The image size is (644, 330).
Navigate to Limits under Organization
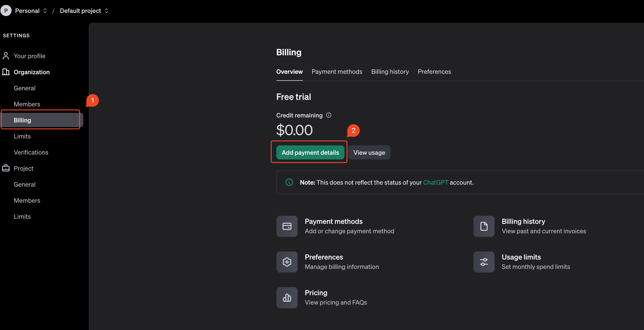coord(22,136)
